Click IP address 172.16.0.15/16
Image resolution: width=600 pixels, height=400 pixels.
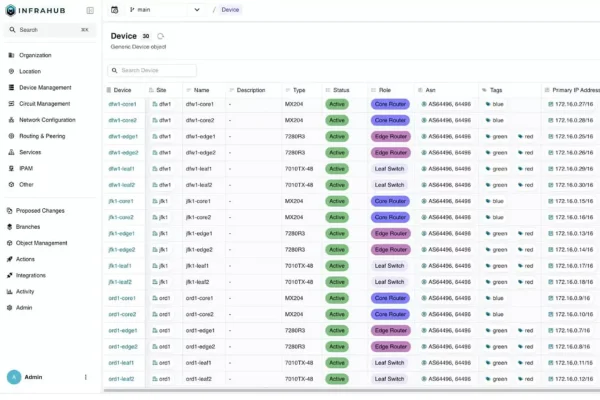pos(574,201)
